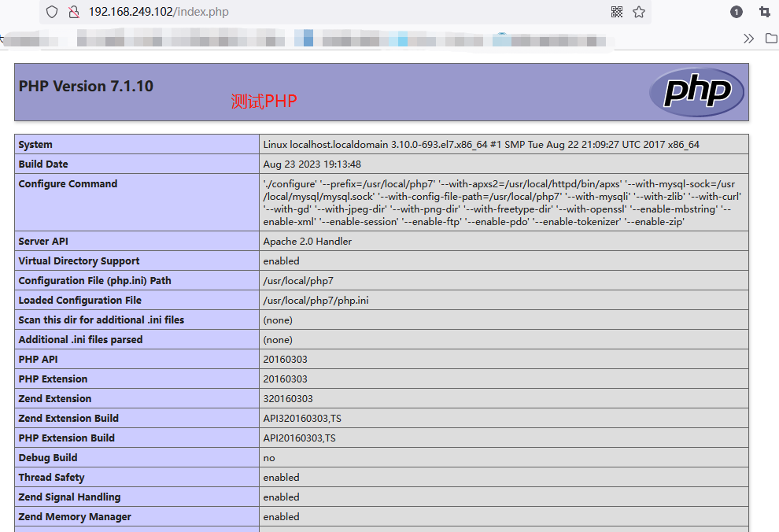Click the PHP Version 7.1.10 heading

[86, 86]
